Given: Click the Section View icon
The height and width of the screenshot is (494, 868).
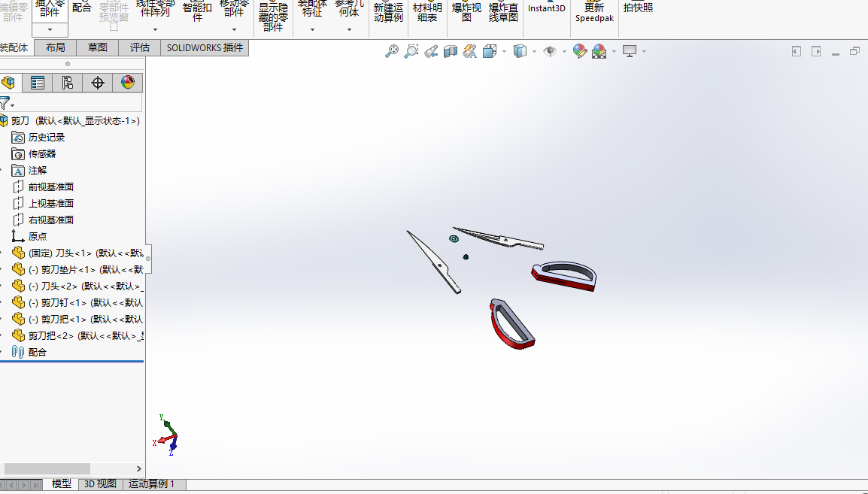Looking at the screenshot, I should pyautogui.click(x=451, y=51).
